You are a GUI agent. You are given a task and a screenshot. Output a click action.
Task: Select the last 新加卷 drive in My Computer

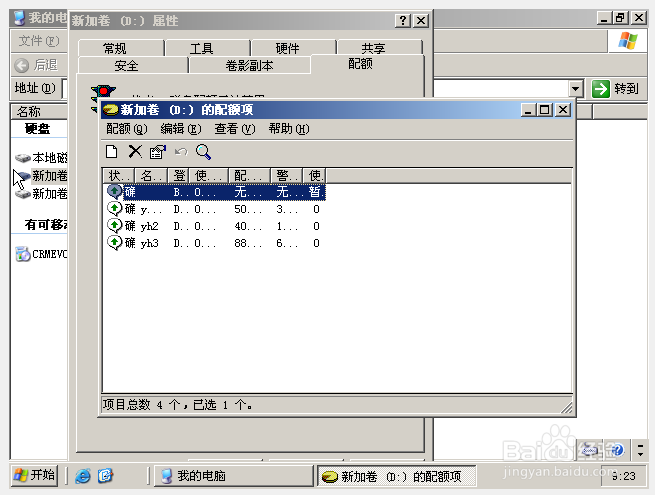point(41,194)
